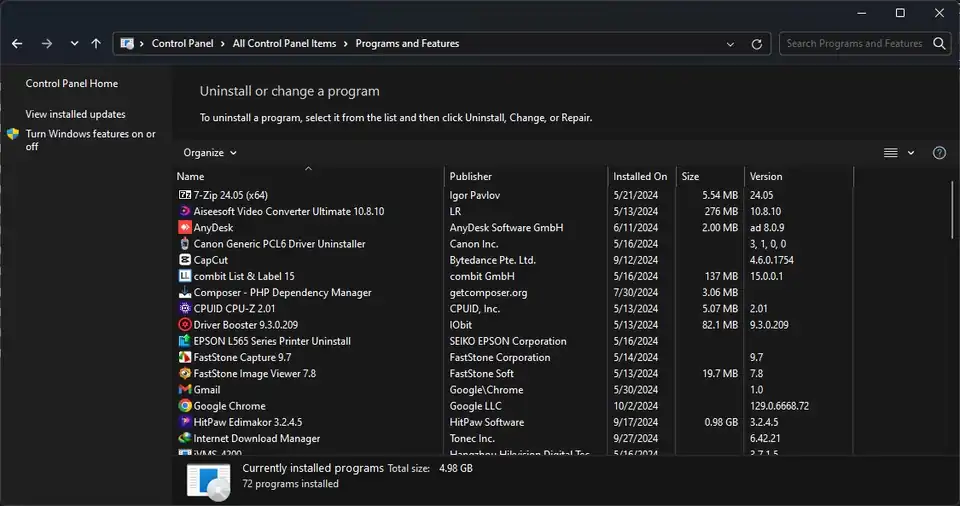
Task: Sort by the Version column header
Action: coord(766,176)
